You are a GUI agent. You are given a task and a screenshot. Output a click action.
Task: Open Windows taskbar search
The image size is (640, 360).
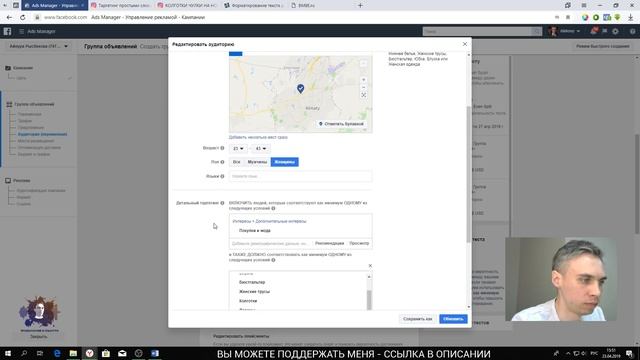[24, 353]
